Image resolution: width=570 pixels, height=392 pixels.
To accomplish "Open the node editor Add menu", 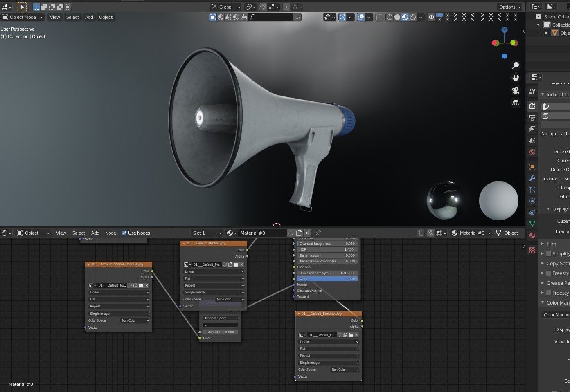I will [x=95, y=233].
